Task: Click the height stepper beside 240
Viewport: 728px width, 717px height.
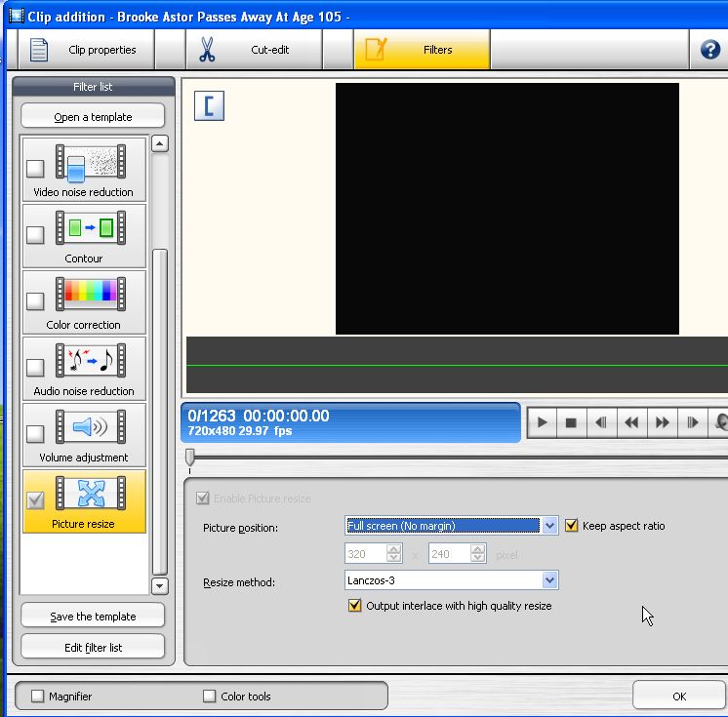Action: (x=477, y=553)
